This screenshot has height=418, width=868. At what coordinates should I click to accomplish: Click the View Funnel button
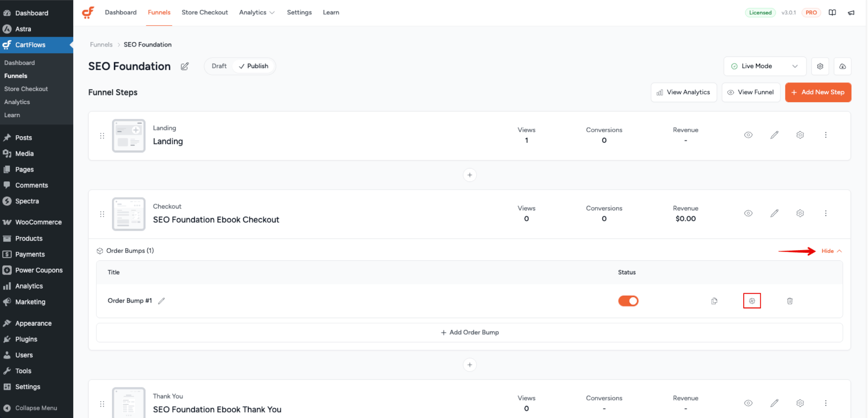[751, 92]
